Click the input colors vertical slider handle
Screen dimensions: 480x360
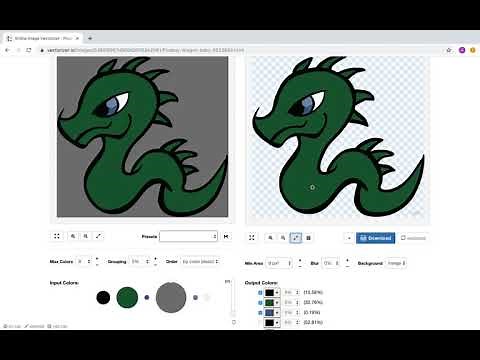233,314
